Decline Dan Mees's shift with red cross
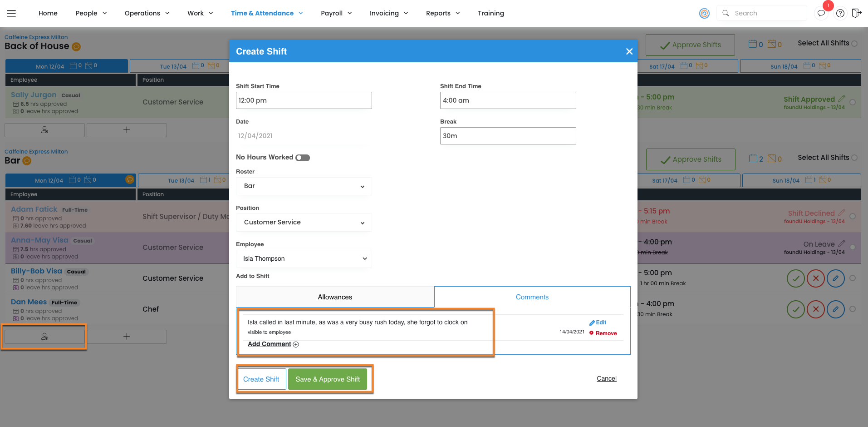Image resolution: width=868 pixels, height=427 pixels. pyautogui.click(x=815, y=309)
